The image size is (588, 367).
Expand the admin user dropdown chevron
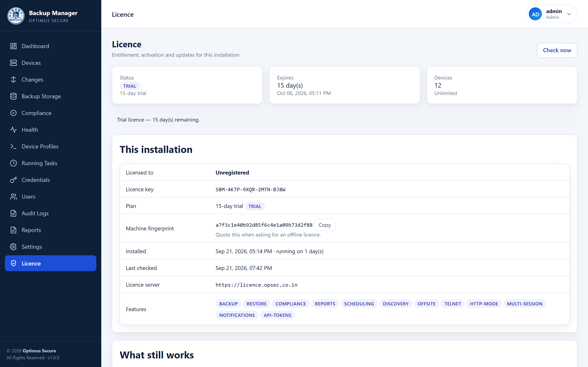tap(569, 14)
